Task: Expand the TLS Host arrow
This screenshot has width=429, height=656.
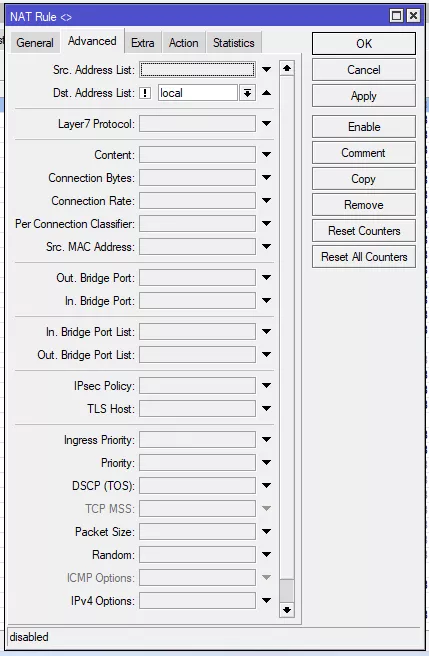Action: (x=266, y=408)
